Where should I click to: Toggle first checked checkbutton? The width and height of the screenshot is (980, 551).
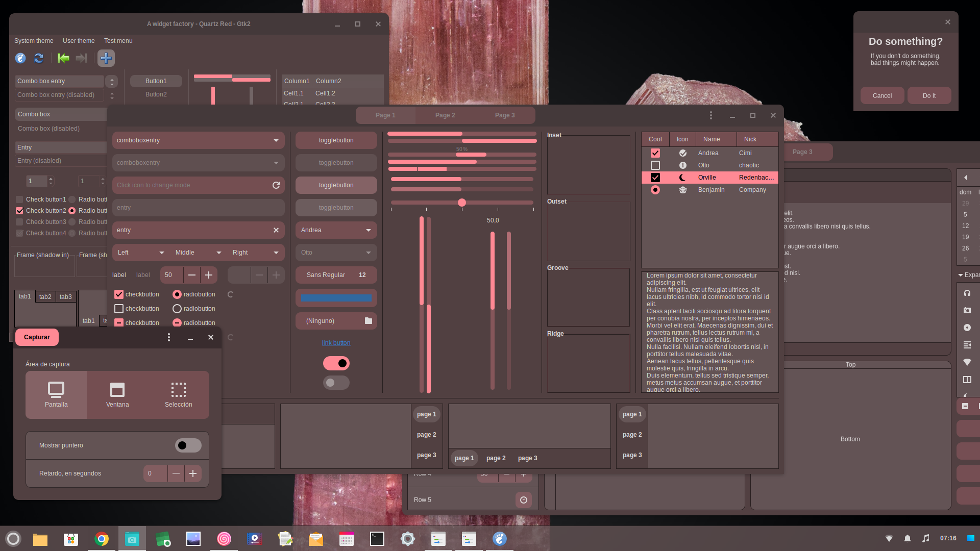pyautogui.click(x=119, y=294)
